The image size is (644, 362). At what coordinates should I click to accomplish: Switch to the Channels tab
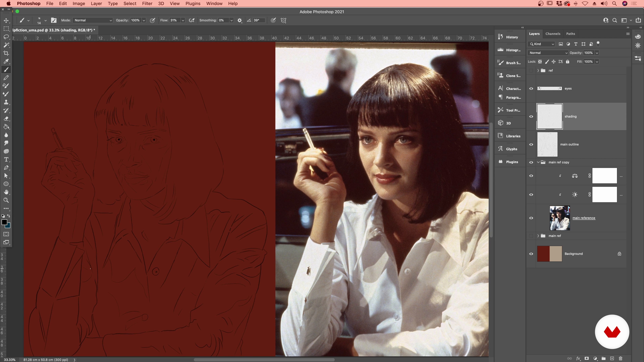pos(553,34)
